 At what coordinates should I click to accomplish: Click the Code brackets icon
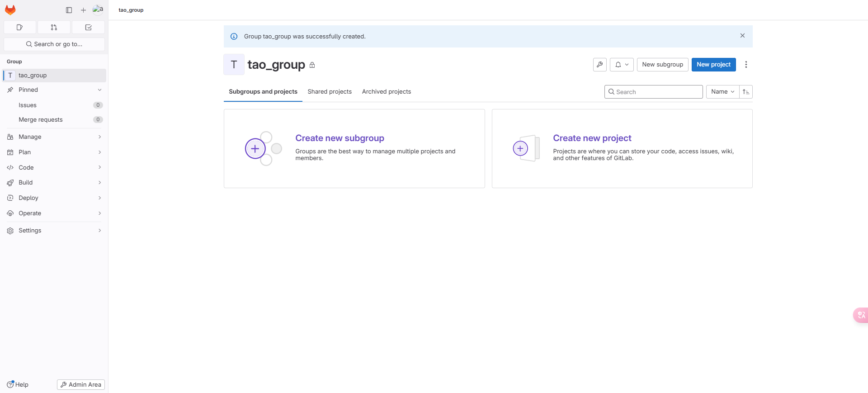click(x=10, y=167)
